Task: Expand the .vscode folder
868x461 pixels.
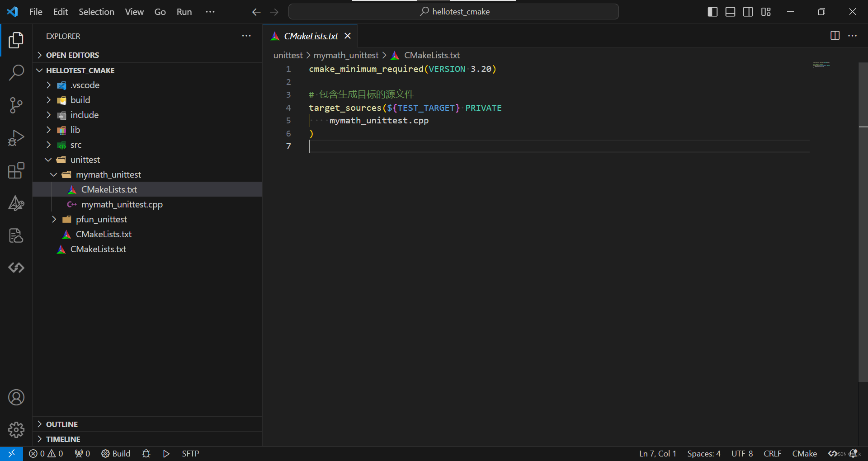Action: (147, 85)
